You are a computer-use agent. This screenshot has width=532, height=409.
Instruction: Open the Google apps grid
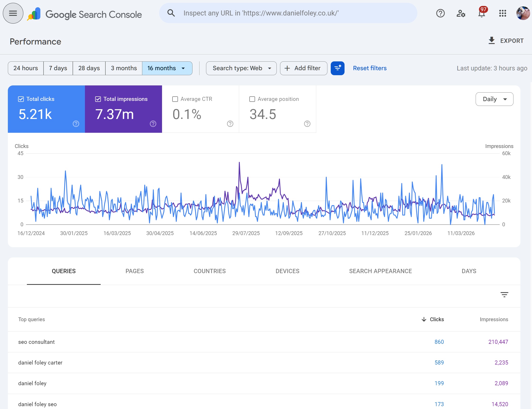502,13
